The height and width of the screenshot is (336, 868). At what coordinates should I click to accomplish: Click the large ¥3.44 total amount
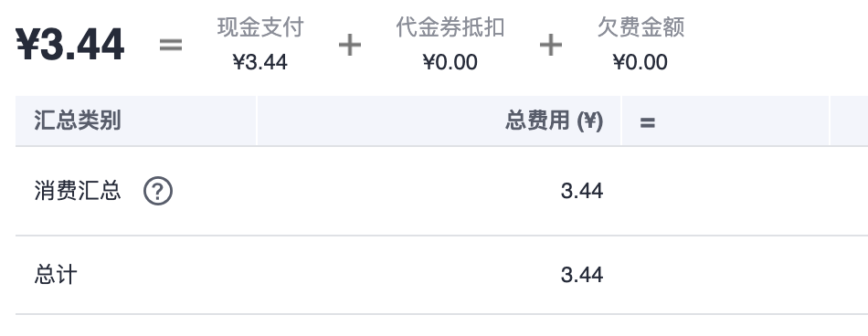pos(70,45)
